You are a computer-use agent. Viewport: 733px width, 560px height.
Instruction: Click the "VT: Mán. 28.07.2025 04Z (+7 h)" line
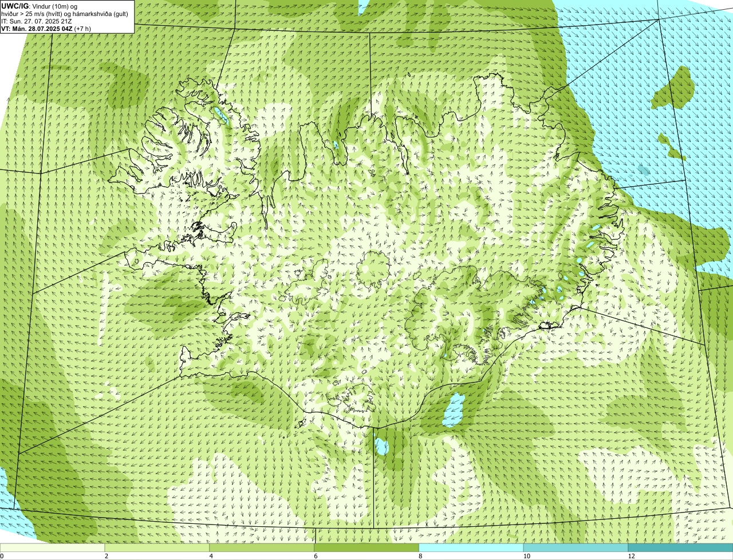46,29
